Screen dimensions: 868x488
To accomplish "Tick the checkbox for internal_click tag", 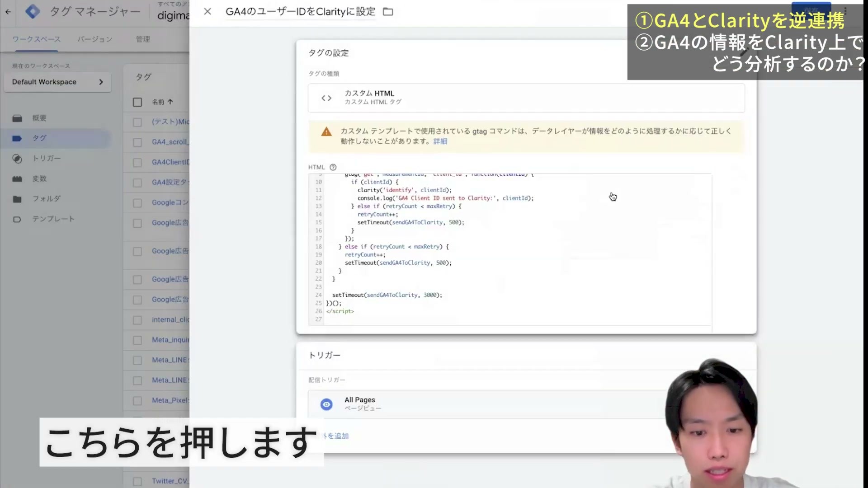I will pos(137,320).
